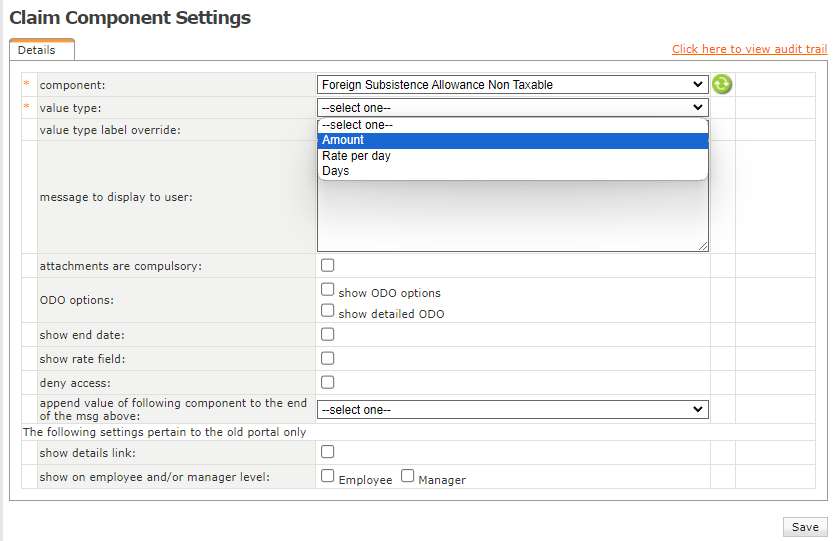Click the green refresh icon beside component
The height and width of the screenshot is (541, 835).
point(722,85)
